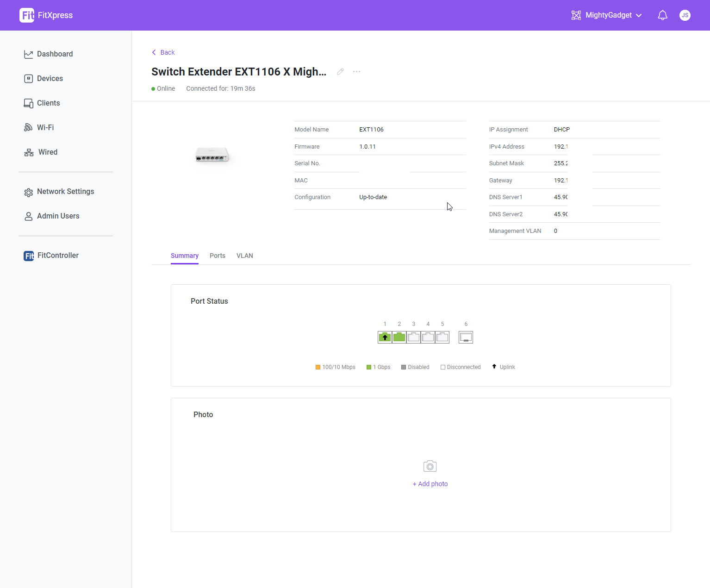Open the Wi-Fi section

click(45, 128)
